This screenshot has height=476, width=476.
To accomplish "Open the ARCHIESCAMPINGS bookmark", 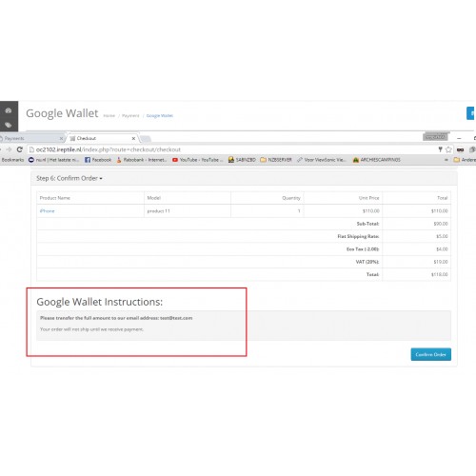I will (x=377, y=160).
